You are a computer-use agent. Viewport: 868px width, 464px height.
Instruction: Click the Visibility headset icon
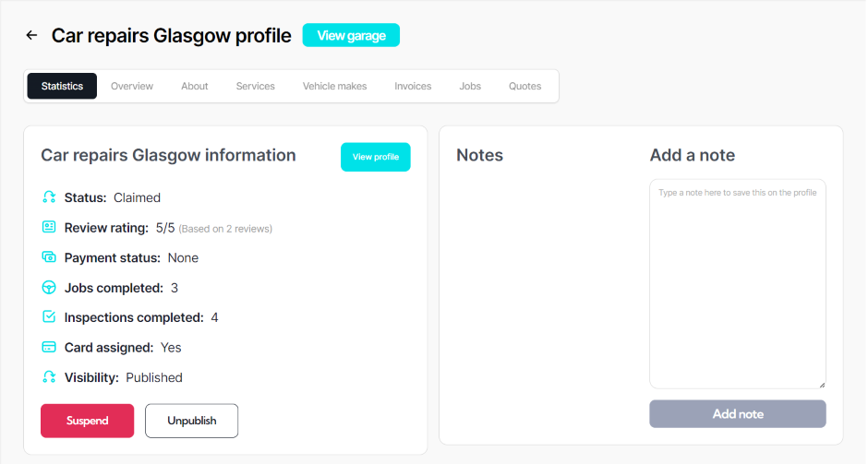coord(49,377)
